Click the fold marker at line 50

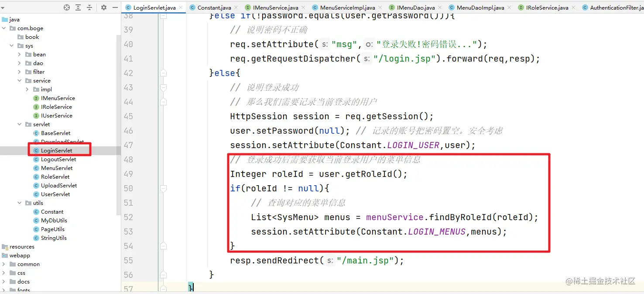pyautogui.click(x=163, y=188)
